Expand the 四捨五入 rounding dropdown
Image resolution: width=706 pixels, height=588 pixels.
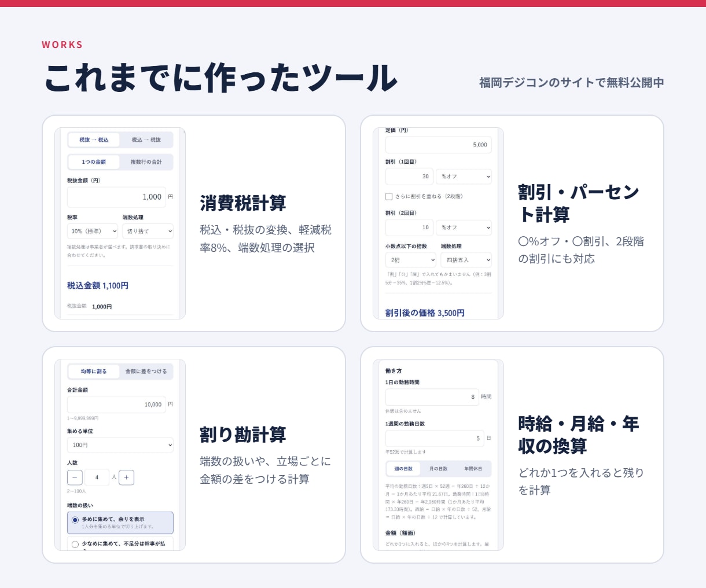[466, 260]
